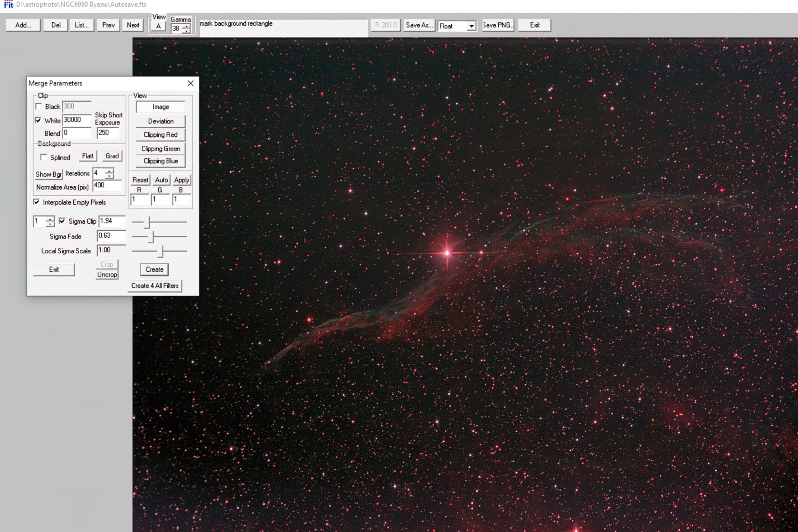Toggle the Sigma Clip checkbox
Screen dimensions: 798x532
[62, 221]
